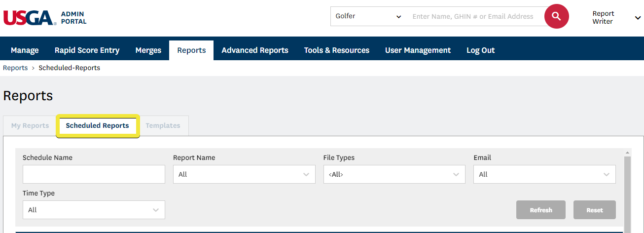Go to Rapid Score Entry

click(x=87, y=50)
